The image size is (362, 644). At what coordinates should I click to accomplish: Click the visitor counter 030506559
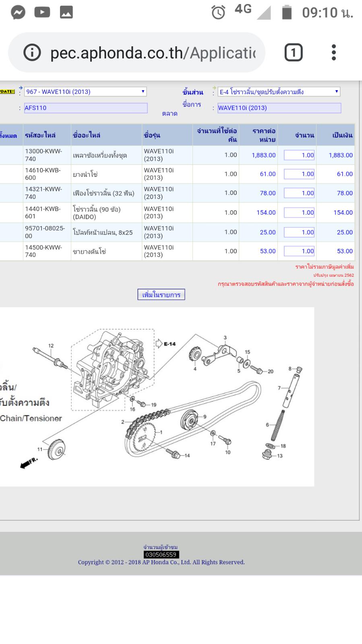click(161, 555)
